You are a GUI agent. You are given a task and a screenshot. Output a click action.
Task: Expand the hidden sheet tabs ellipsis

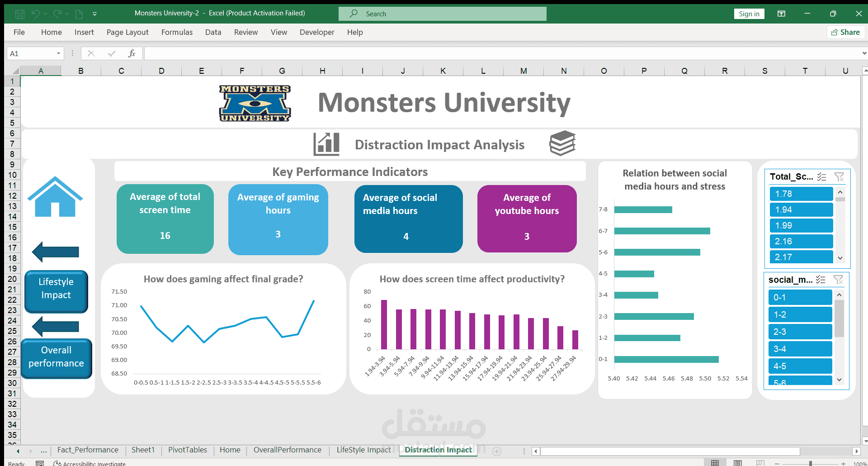point(43,450)
